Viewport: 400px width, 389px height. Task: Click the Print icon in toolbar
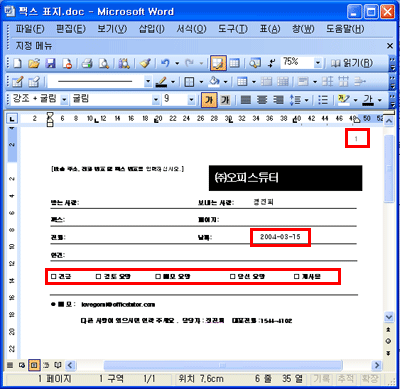point(87,63)
